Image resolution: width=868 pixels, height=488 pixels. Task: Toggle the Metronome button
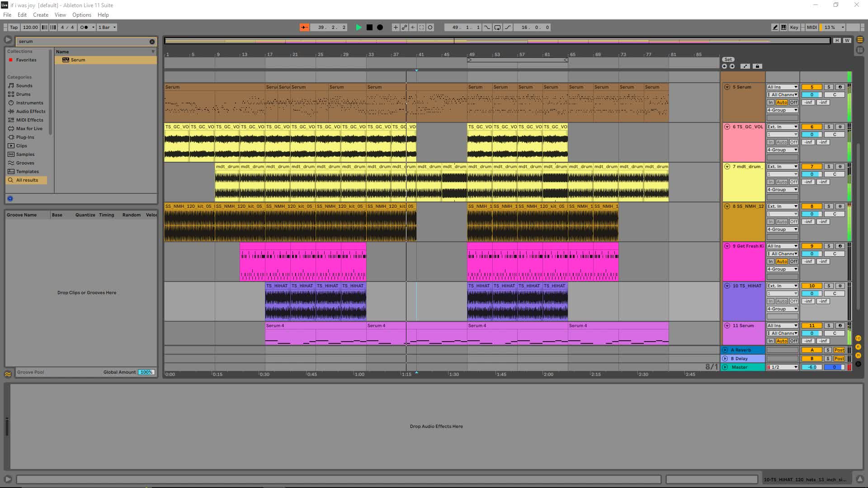84,27
